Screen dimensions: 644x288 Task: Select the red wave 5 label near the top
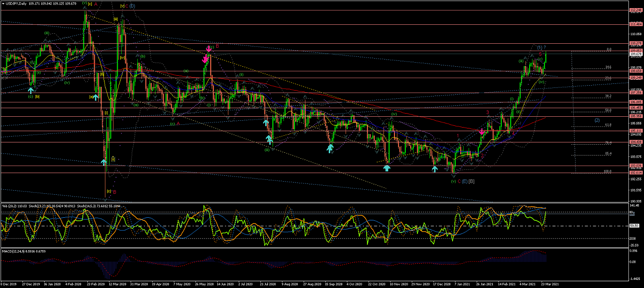pyautogui.click(x=540, y=54)
